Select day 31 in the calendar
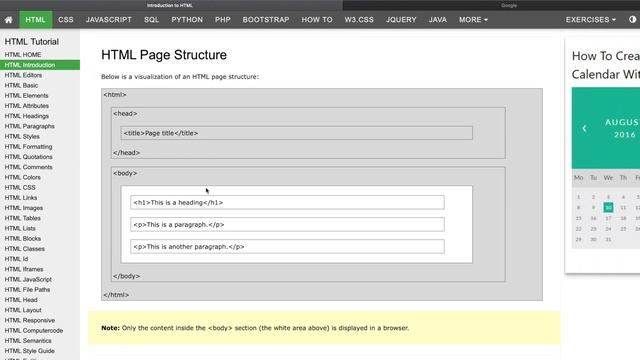The width and height of the screenshot is (640, 360). (608, 240)
